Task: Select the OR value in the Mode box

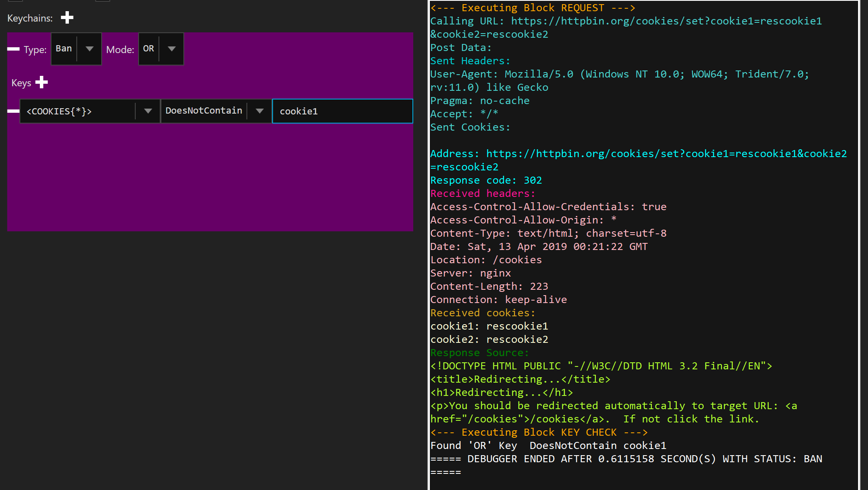Action: click(x=149, y=49)
